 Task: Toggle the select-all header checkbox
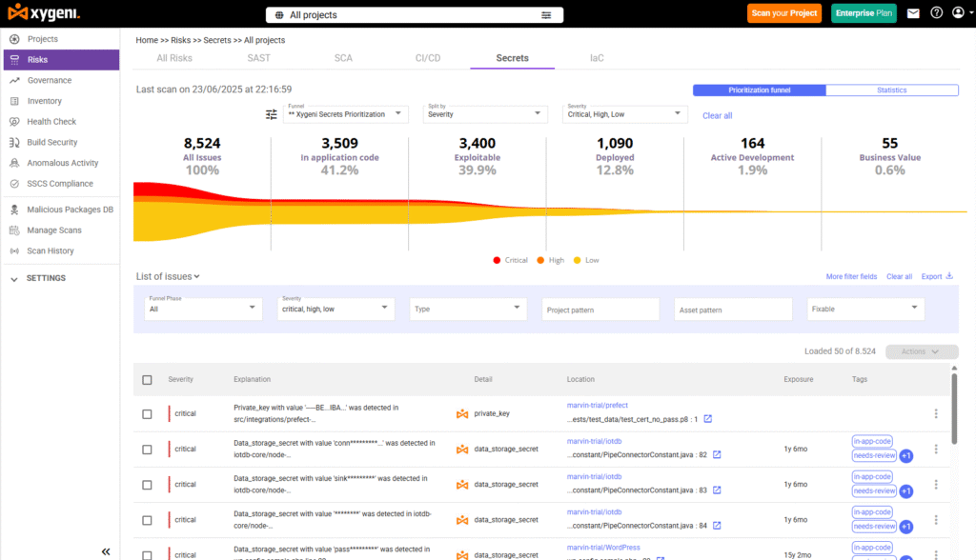click(x=147, y=380)
